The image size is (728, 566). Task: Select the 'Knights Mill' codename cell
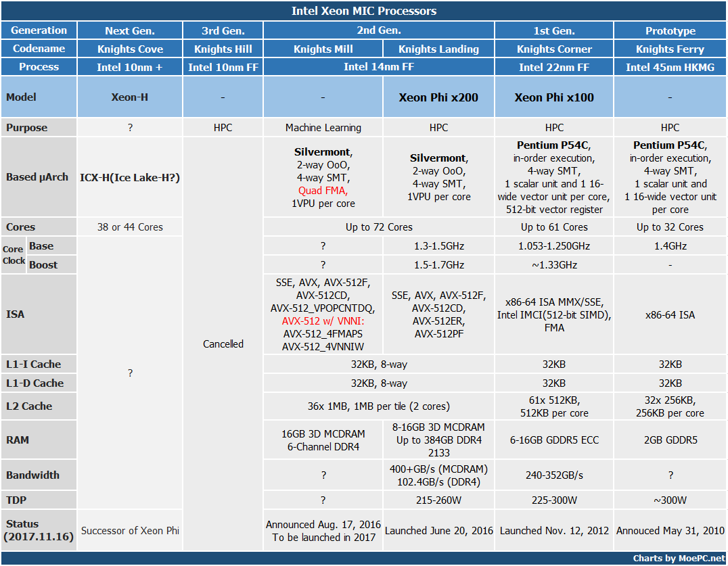pyautogui.click(x=323, y=49)
